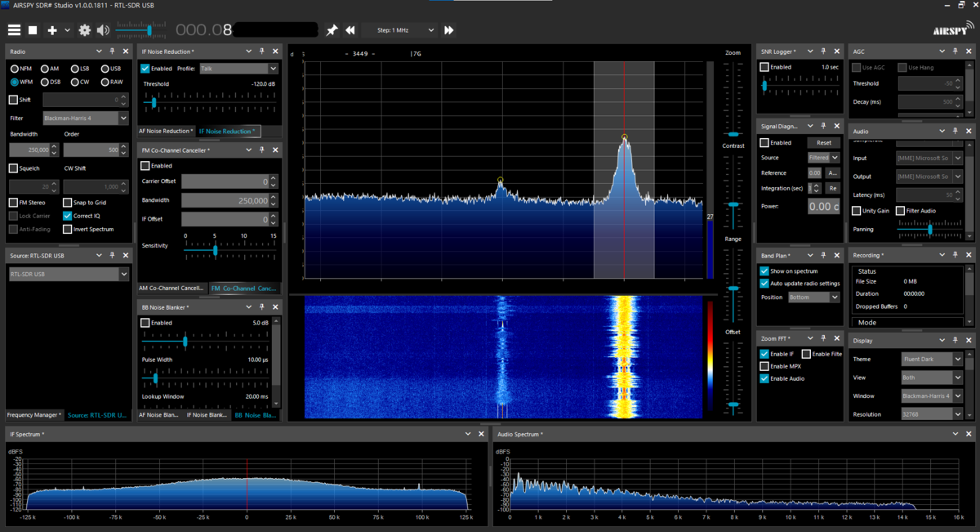Click the plus icon to add a slice
The image size is (980, 532).
(x=52, y=30)
